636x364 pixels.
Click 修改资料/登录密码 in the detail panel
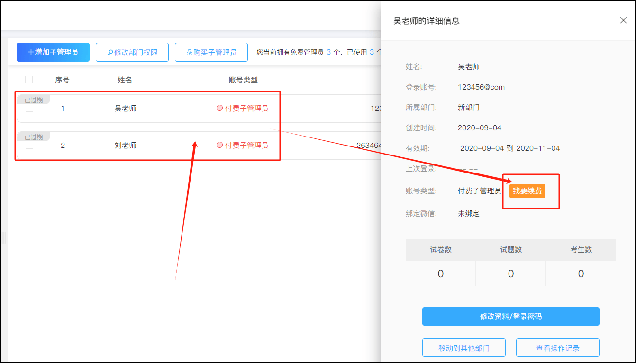tap(510, 316)
